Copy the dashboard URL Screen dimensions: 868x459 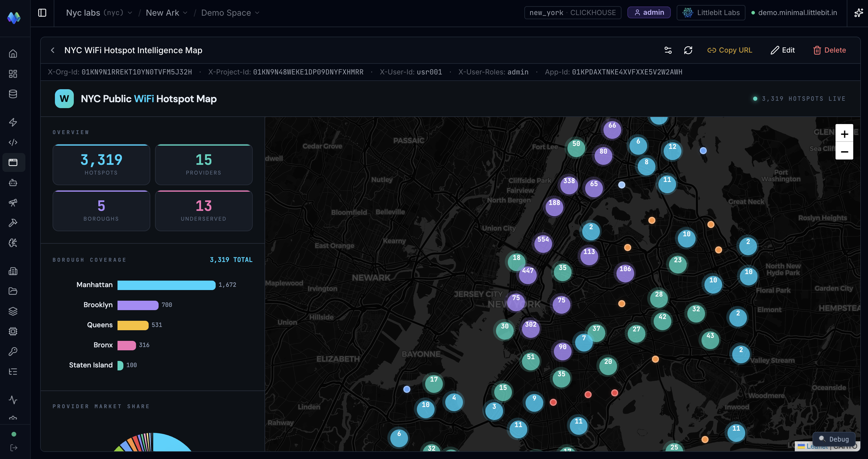pos(730,50)
